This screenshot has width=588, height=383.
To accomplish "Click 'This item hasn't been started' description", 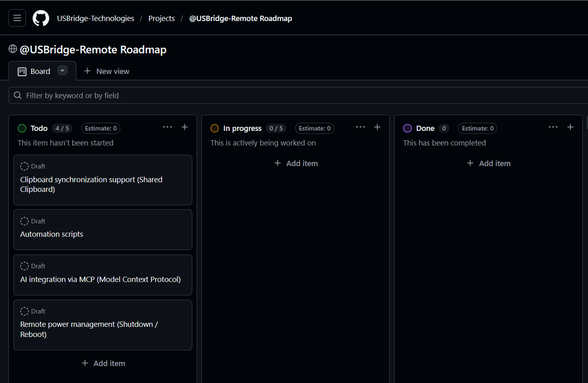I will [x=66, y=143].
